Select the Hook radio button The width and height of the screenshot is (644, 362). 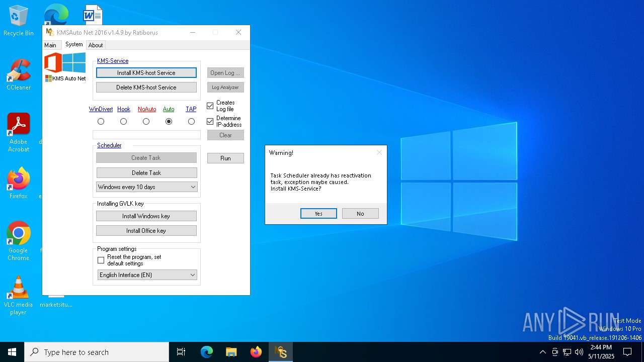[124, 121]
